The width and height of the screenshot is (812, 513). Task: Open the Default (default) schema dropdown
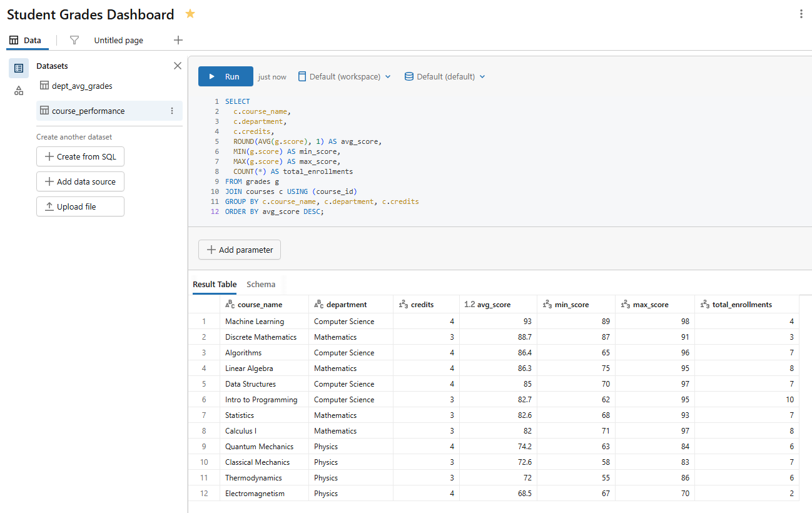(x=445, y=76)
